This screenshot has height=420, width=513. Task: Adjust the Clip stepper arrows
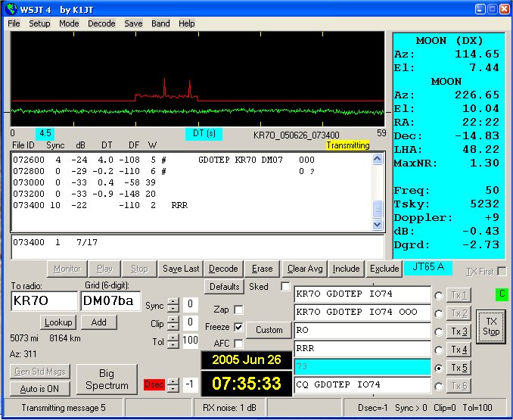point(173,322)
